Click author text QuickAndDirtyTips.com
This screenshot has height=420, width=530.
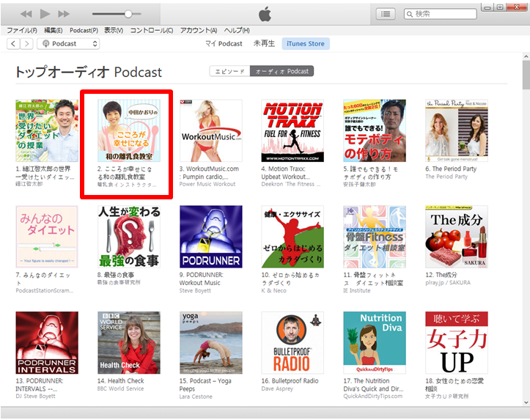pyautogui.click(x=373, y=397)
